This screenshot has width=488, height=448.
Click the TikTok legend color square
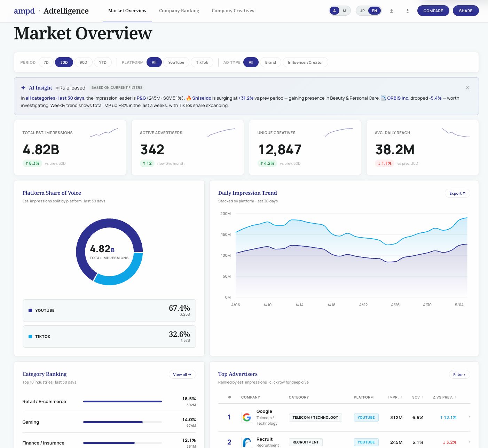point(30,337)
